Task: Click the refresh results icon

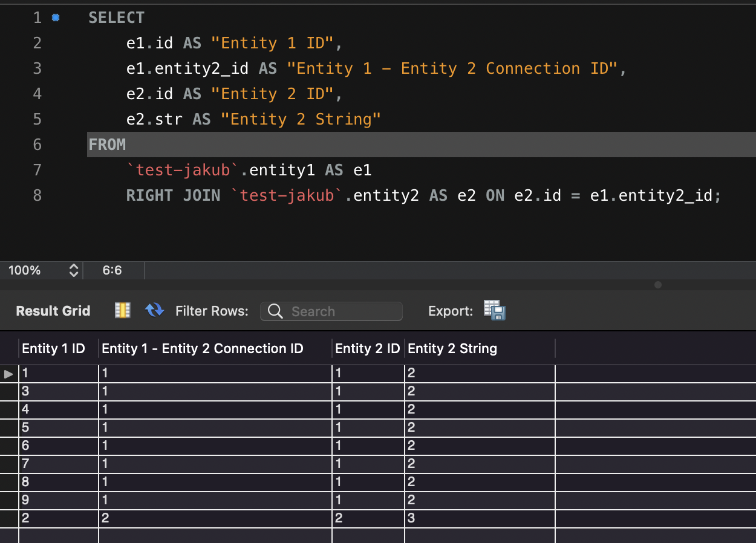Action: point(155,310)
